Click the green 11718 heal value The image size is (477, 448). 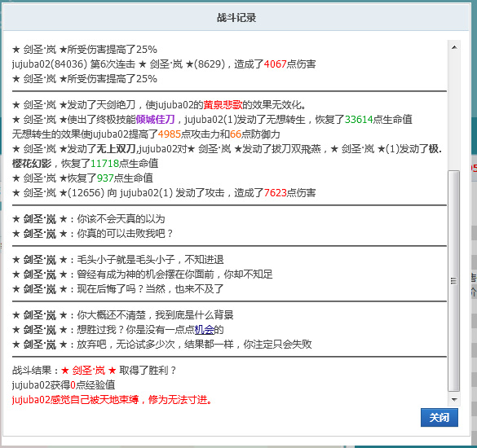tap(104, 164)
